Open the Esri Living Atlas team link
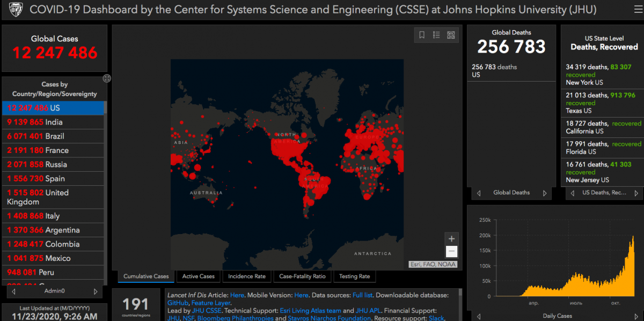This screenshot has height=321, width=644. pyautogui.click(x=310, y=311)
